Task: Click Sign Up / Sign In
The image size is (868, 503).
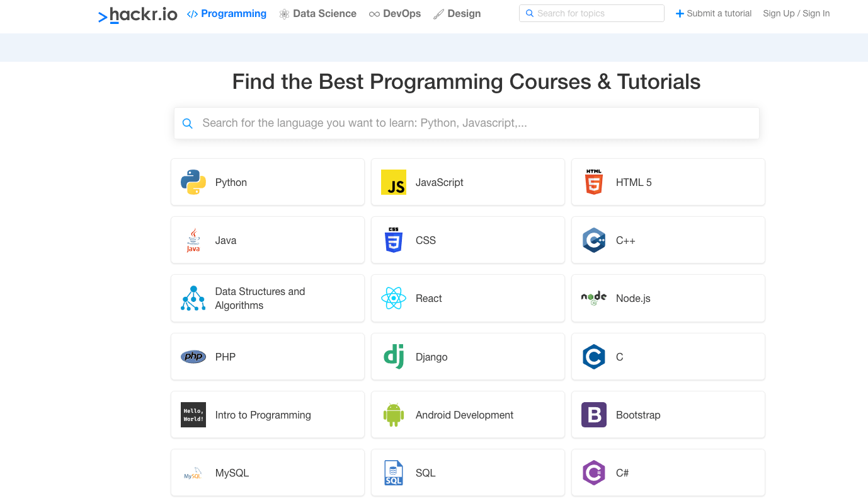Action: point(796,13)
